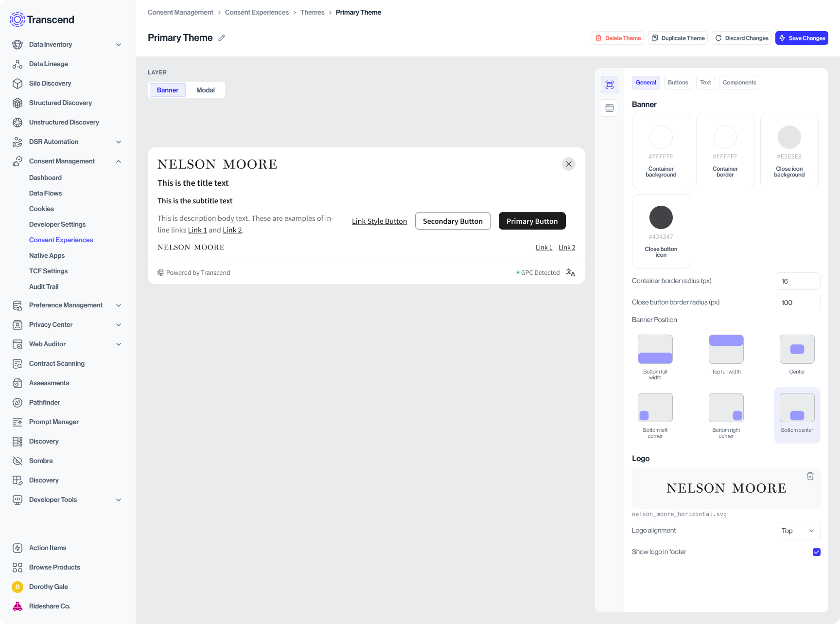Click the Transcend logo icon
This screenshot has width=840, height=624.
click(17, 19)
